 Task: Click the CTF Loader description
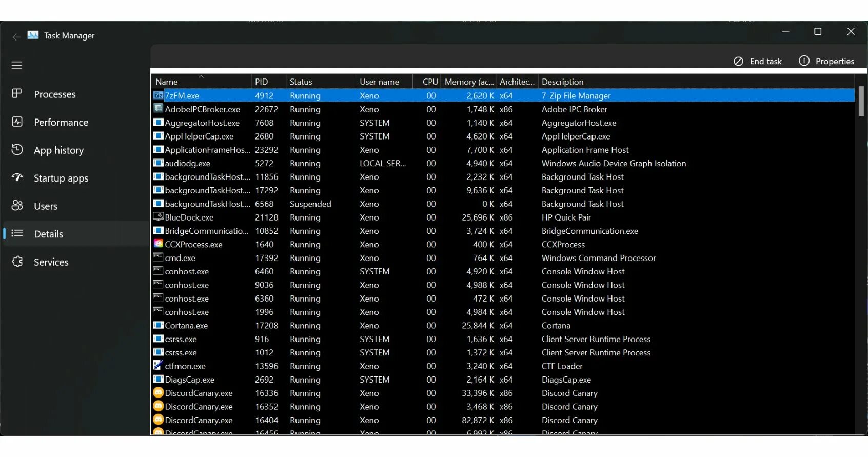pyautogui.click(x=562, y=366)
